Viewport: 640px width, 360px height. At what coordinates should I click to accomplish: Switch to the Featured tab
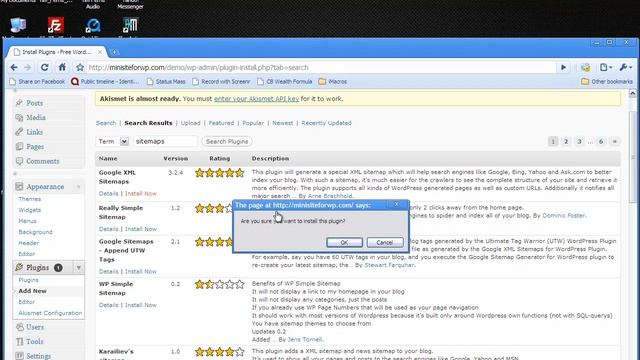(x=221, y=123)
